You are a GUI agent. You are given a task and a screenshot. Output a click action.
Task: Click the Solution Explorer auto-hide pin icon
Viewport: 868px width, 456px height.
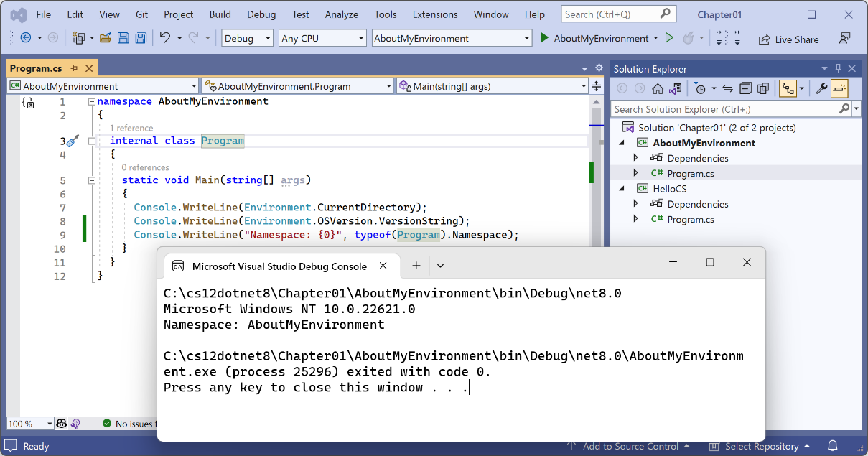[838, 69]
